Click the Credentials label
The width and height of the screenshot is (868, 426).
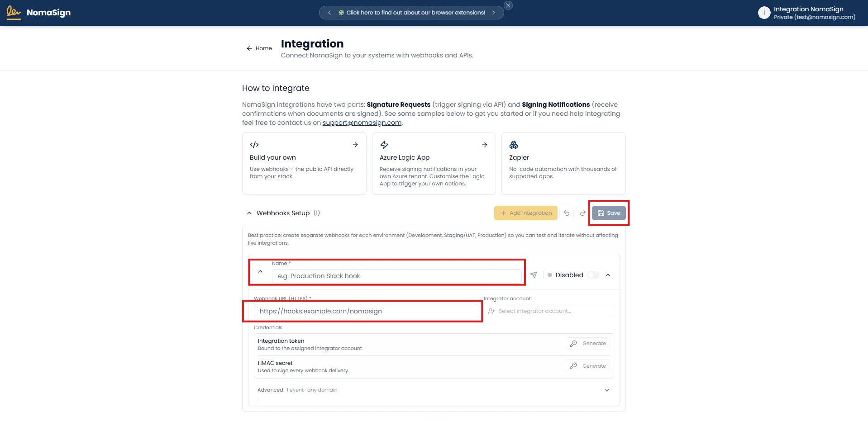(268, 327)
